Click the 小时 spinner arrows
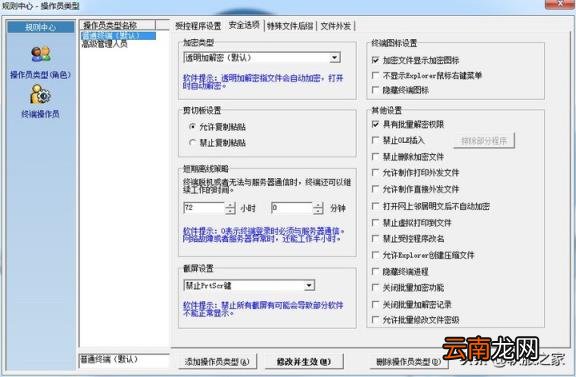The image size is (576, 377). [230, 208]
